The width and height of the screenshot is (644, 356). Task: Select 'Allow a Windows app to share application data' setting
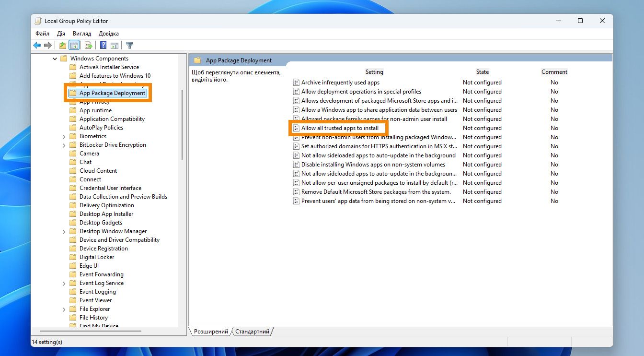click(379, 110)
